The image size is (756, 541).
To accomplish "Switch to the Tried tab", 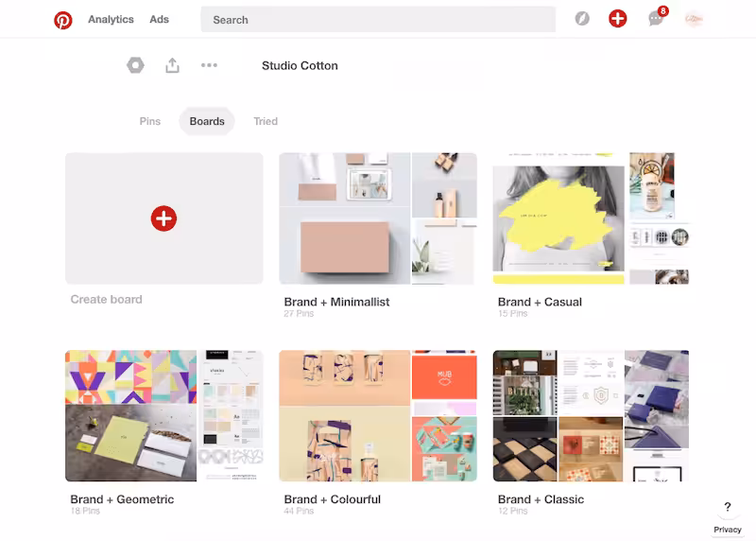I will 266,121.
